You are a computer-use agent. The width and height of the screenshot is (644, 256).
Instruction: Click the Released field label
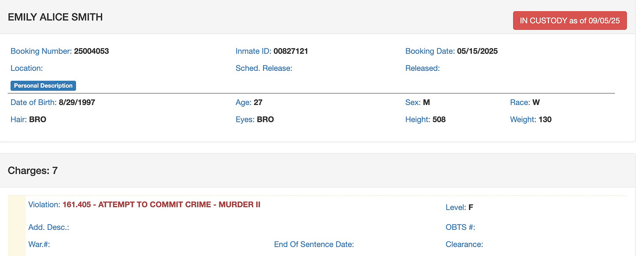422,68
